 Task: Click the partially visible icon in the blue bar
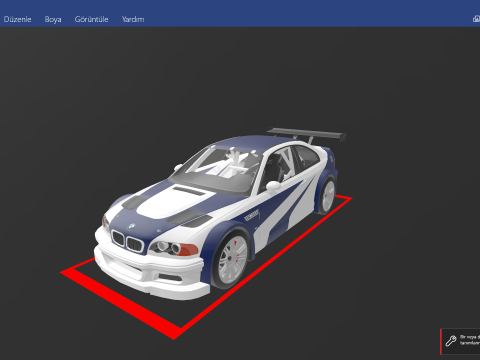477,19
